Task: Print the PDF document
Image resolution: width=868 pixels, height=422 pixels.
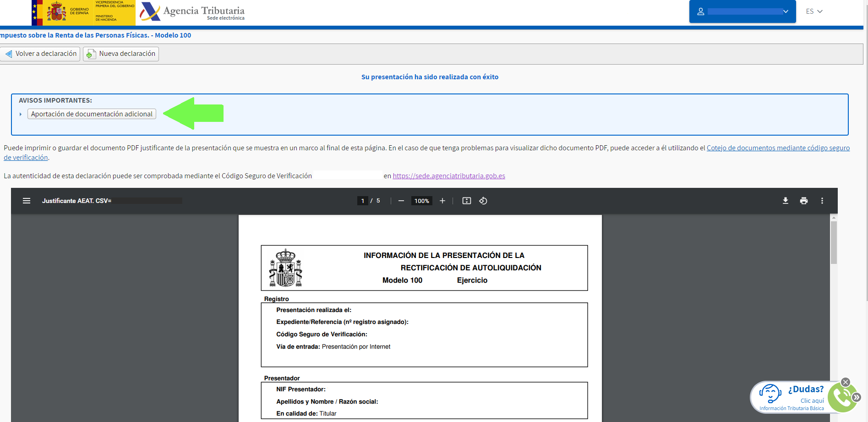Action: pyautogui.click(x=803, y=200)
